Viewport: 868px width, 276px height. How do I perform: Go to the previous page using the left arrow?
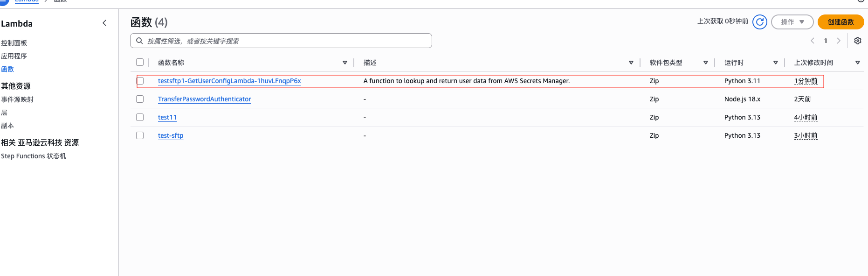tap(813, 41)
